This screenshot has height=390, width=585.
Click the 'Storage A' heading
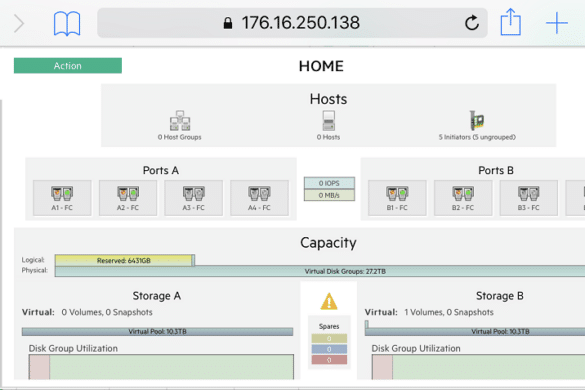tap(157, 296)
